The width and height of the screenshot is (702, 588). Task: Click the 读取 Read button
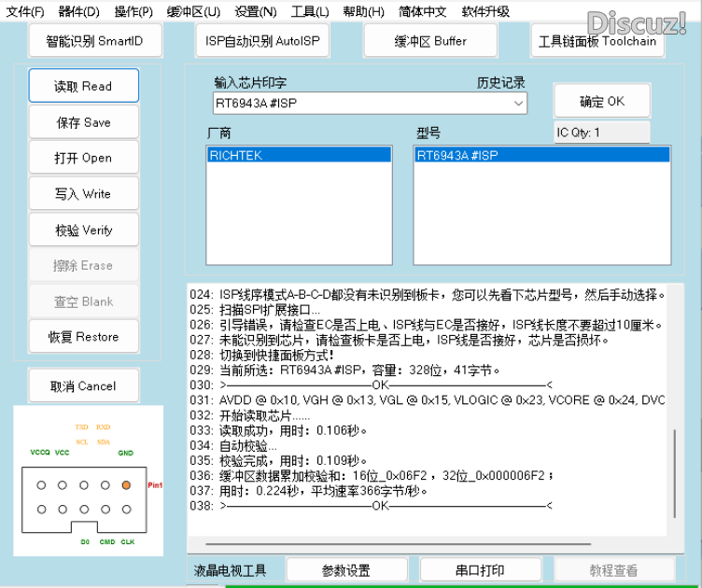point(83,86)
